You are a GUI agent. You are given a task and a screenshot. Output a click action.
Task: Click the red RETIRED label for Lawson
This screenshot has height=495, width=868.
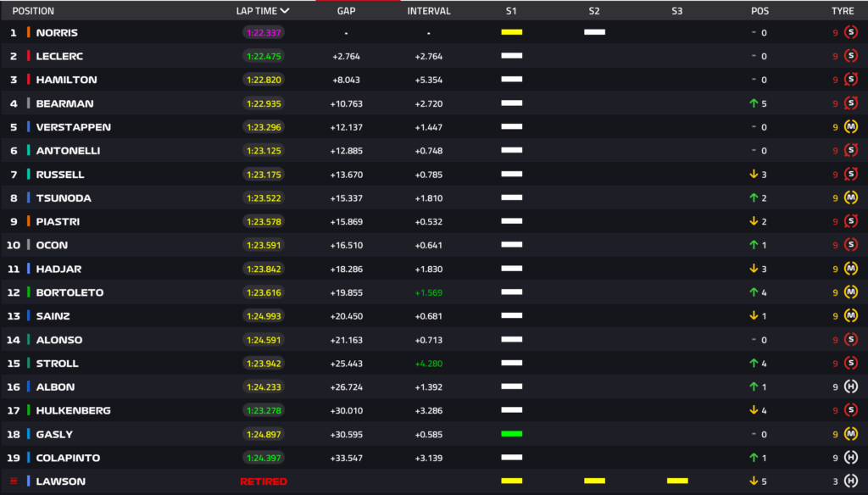(263, 481)
